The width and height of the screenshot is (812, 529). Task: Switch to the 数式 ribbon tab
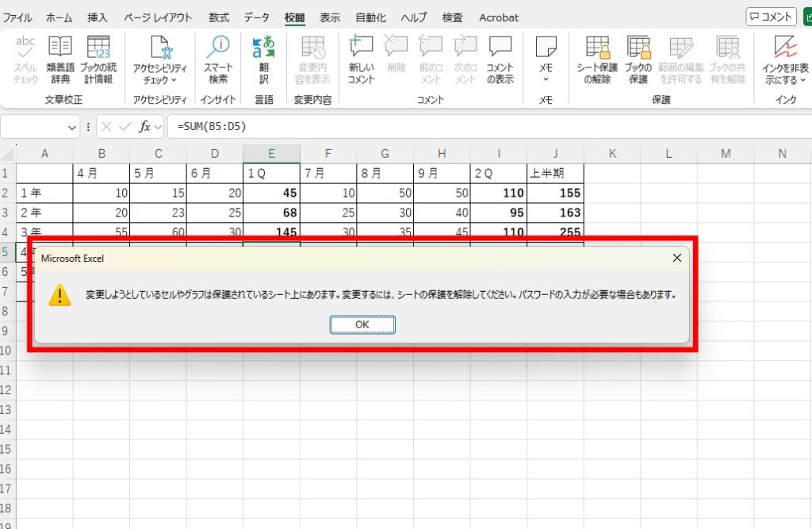pyautogui.click(x=219, y=17)
